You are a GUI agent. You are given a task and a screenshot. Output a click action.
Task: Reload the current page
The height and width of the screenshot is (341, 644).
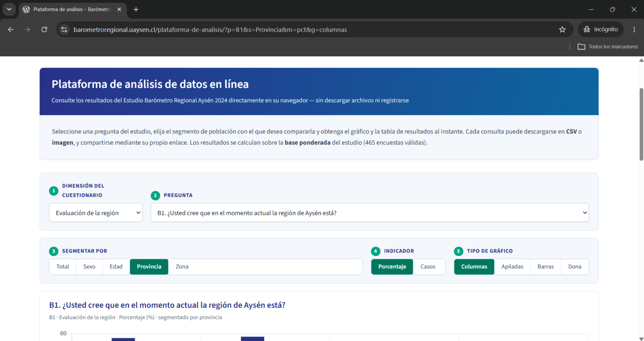coord(44,29)
